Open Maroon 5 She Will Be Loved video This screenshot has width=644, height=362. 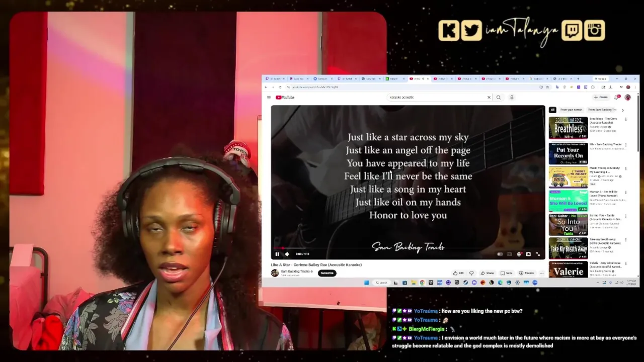click(x=568, y=201)
